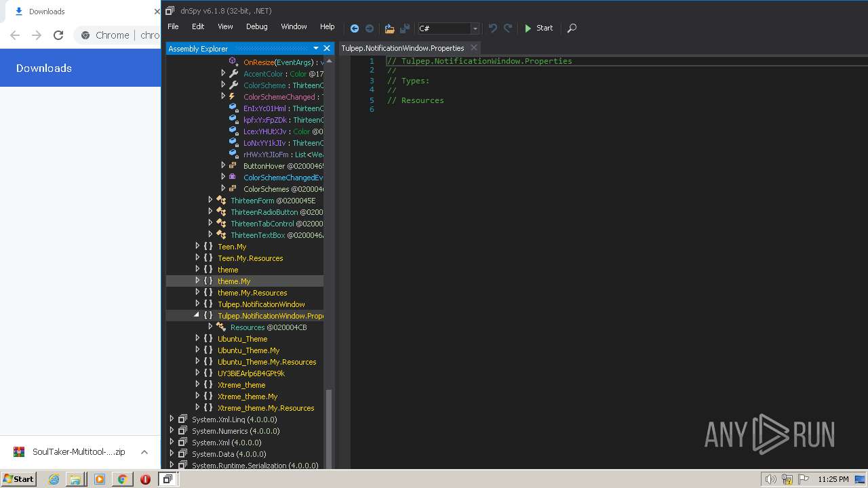The height and width of the screenshot is (488, 868).
Task: Open Assembly Explorer panel options dropdown arrow
Action: coord(315,48)
